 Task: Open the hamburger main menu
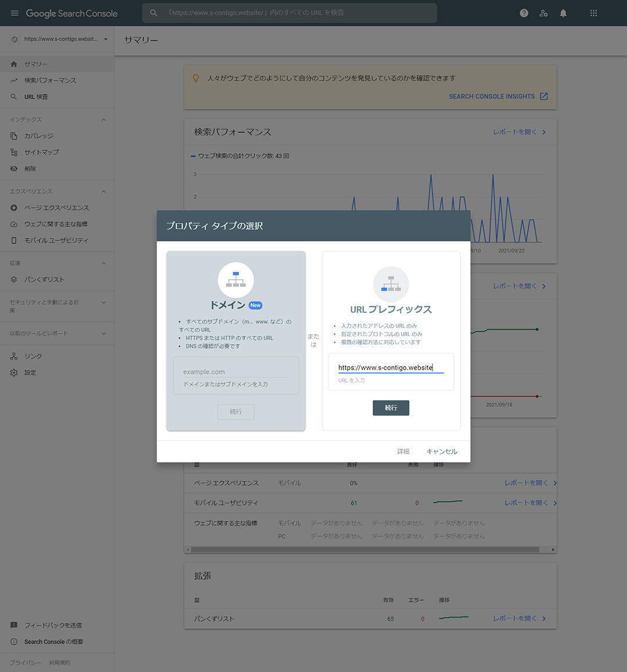(15, 13)
